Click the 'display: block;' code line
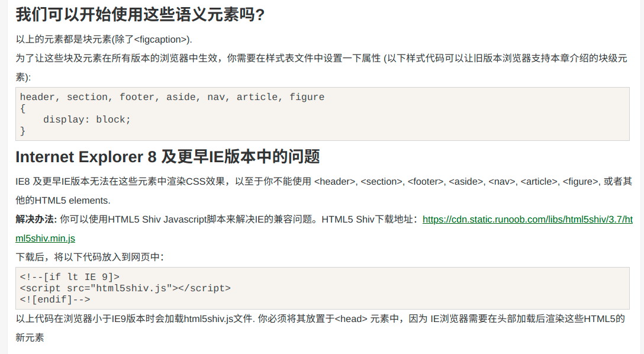 point(86,120)
